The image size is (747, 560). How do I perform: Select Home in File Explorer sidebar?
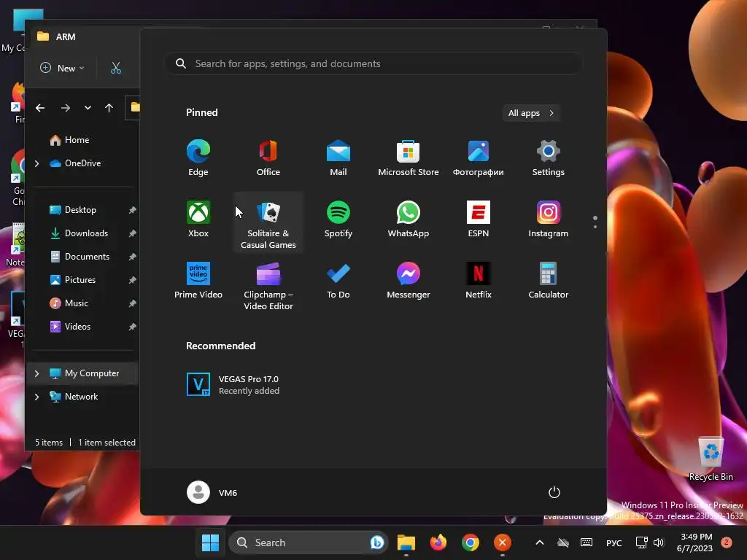69,140
